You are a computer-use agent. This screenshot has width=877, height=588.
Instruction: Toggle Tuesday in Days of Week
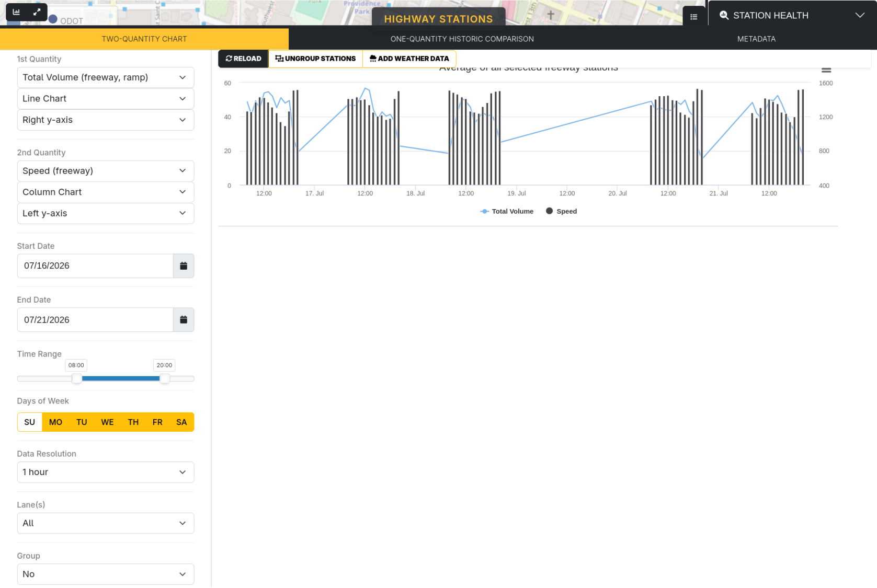82,422
